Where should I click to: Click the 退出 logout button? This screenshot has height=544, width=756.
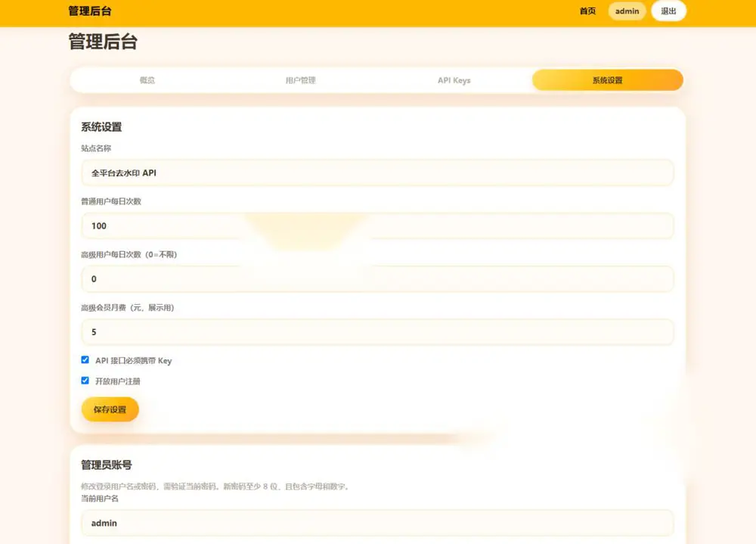(668, 11)
